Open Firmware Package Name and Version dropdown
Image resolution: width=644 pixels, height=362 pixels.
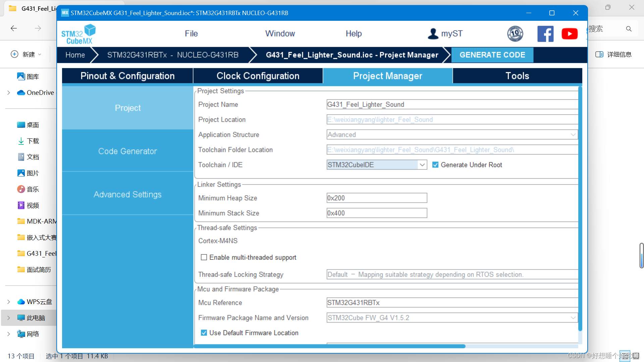click(452, 317)
